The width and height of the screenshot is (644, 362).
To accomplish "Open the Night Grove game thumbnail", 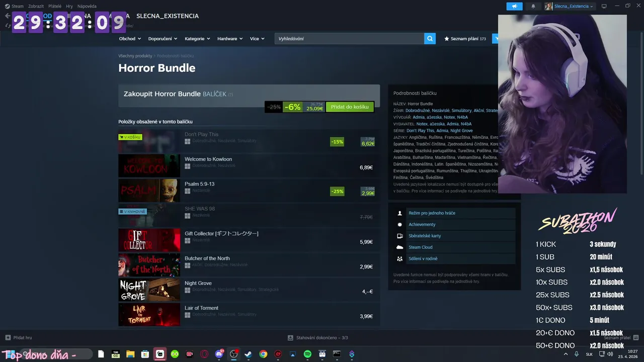I will click(149, 290).
